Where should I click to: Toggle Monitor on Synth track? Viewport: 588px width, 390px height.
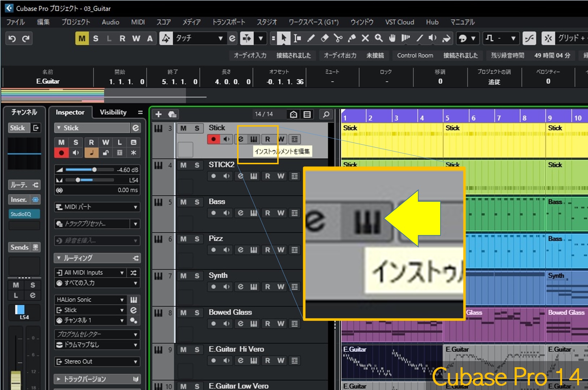[227, 287]
